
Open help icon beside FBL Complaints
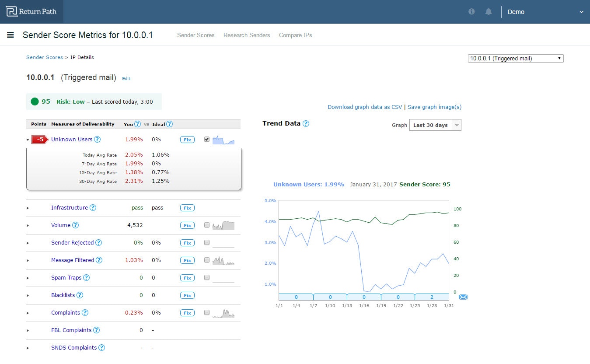pyautogui.click(x=97, y=330)
